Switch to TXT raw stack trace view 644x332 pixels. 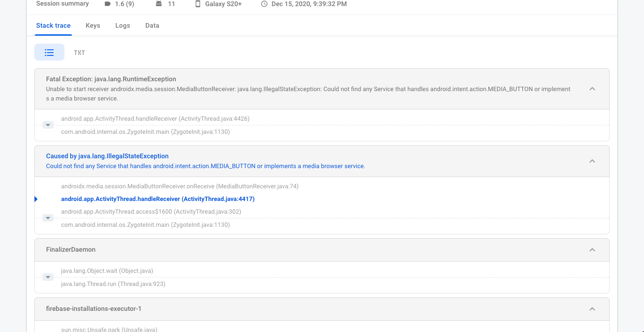coord(79,52)
